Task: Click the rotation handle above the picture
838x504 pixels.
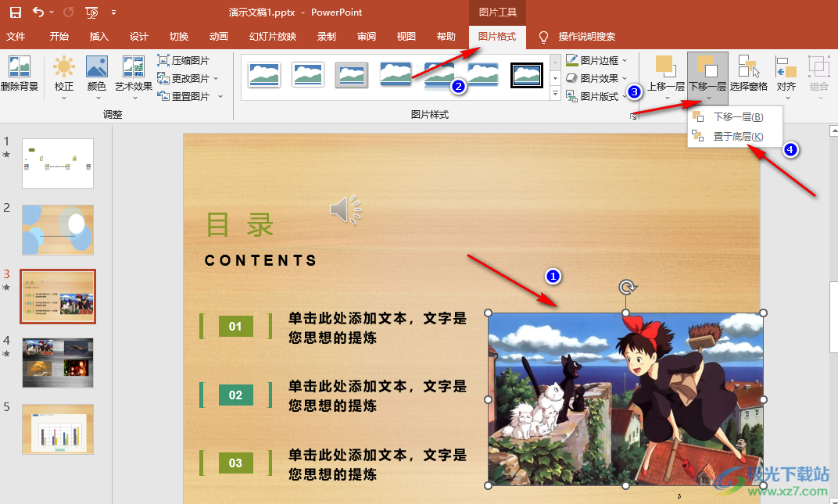Action: [626, 287]
